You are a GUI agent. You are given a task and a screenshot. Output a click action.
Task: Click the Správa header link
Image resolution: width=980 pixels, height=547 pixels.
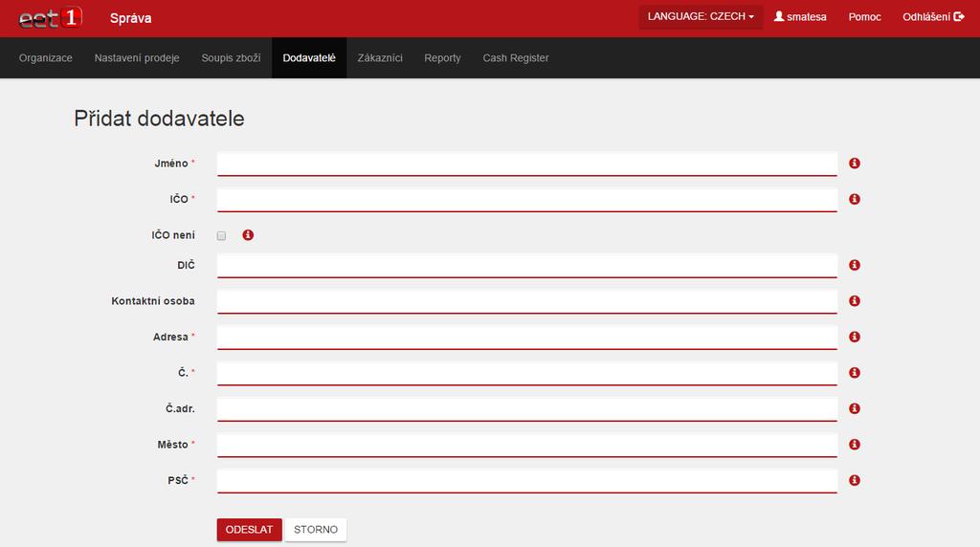click(130, 18)
